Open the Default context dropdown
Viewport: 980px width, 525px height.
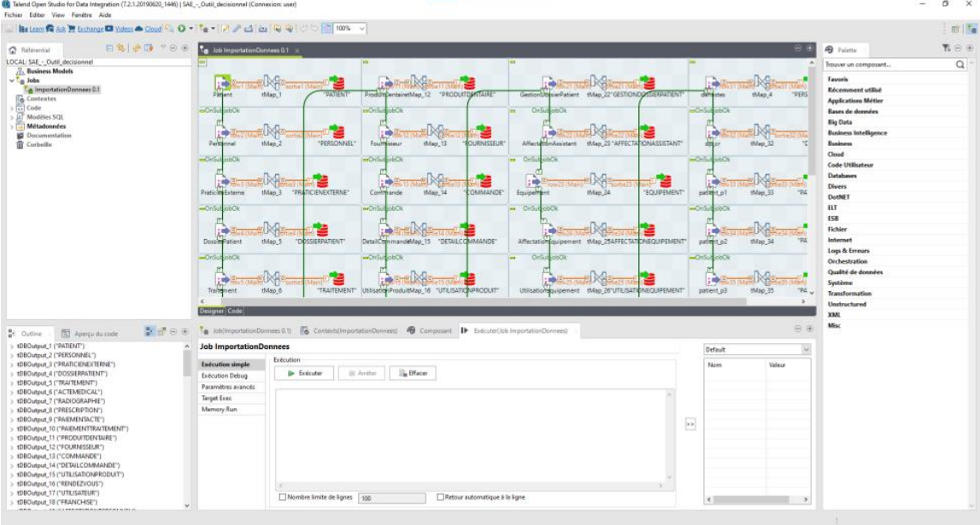pyautogui.click(x=805, y=349)
